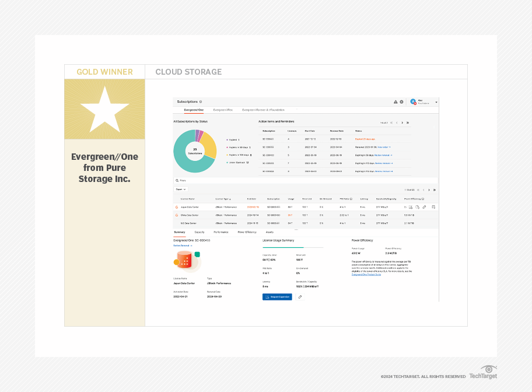This screenshot has width=532, height=392.
Task: Open the Alex user avatar icon
Action: [412, 101]
